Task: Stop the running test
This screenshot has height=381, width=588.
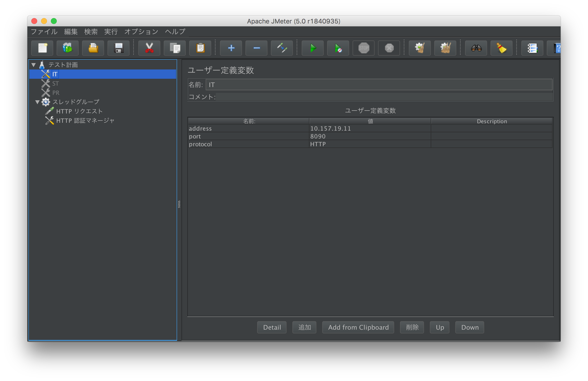Action: [363, 48]
